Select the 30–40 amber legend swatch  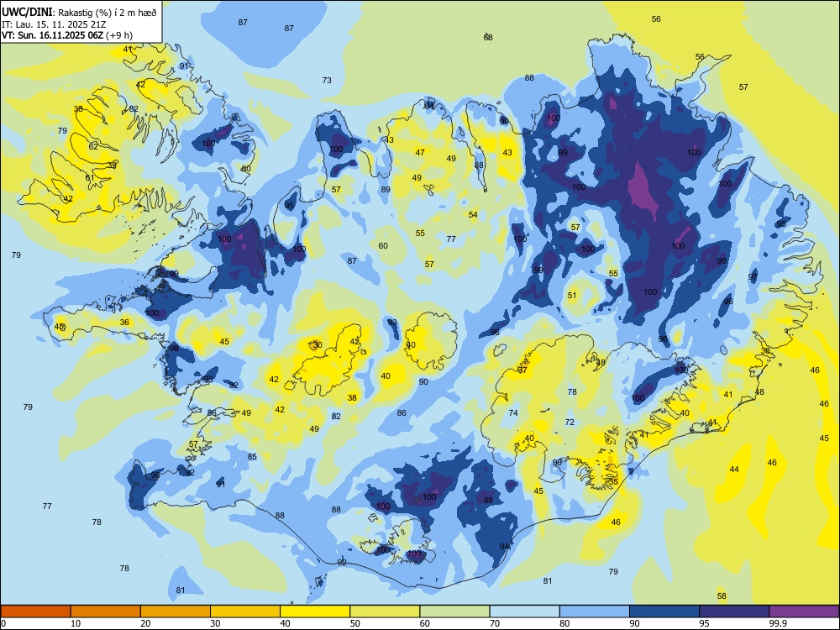point(245,612)
